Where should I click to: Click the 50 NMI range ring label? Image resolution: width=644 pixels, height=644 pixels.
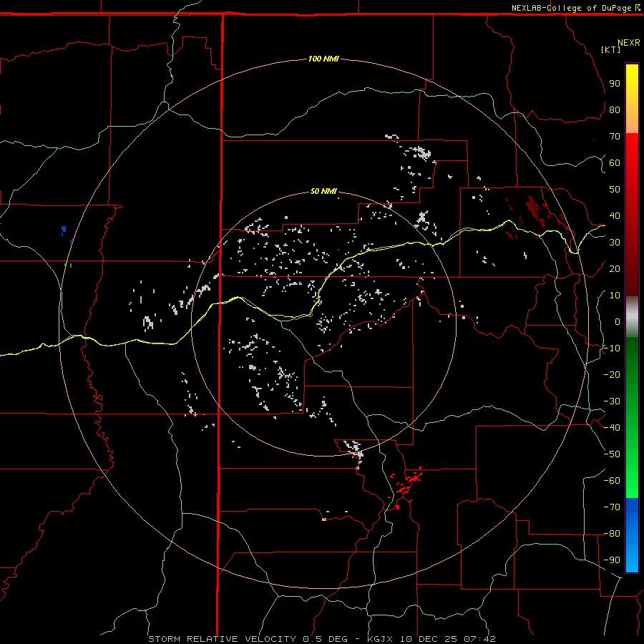point(323,191)
